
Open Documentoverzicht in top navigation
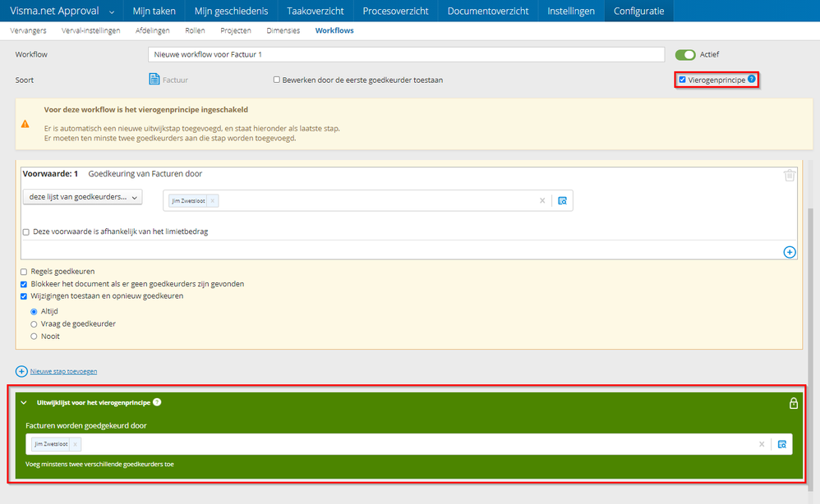488,11
